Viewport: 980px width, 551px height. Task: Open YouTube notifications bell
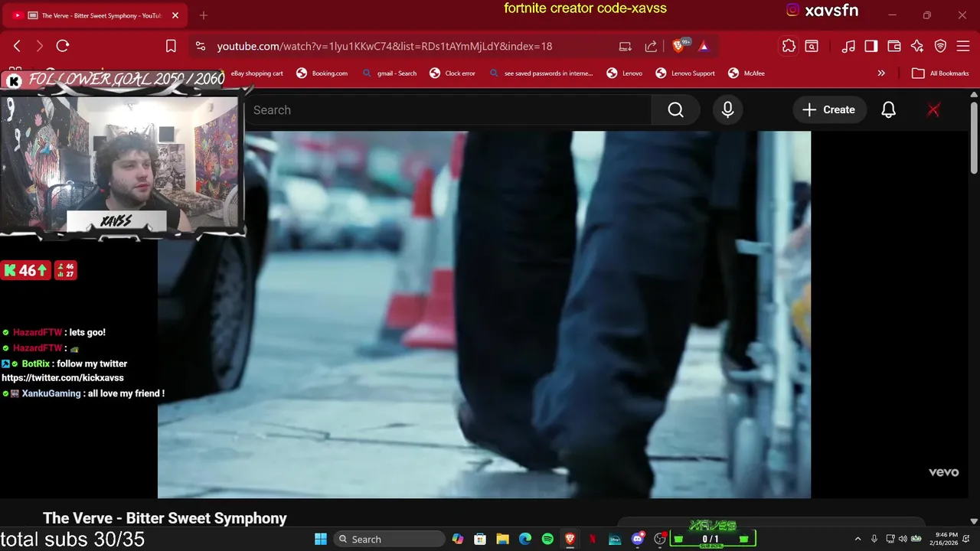(x=888, y=110)
